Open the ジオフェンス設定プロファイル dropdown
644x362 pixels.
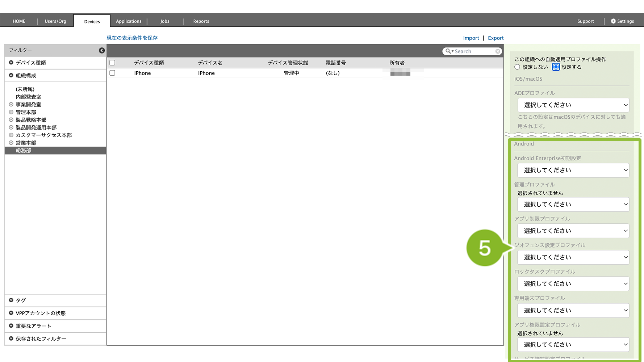tap(573, 257)
